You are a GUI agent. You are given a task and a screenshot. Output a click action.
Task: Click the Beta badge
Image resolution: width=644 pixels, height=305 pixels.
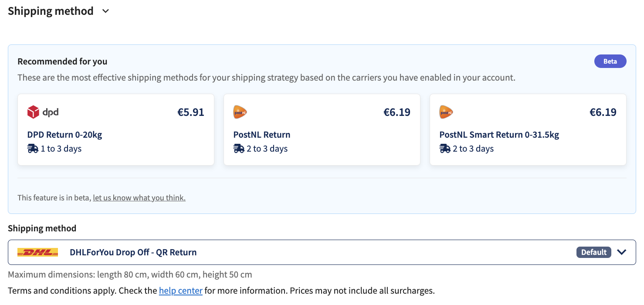(610, 61)
